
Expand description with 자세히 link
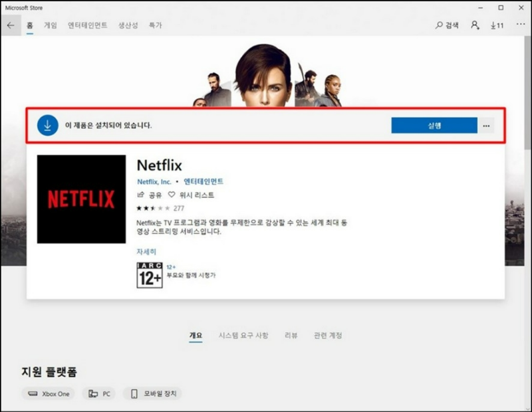[146, 252]
